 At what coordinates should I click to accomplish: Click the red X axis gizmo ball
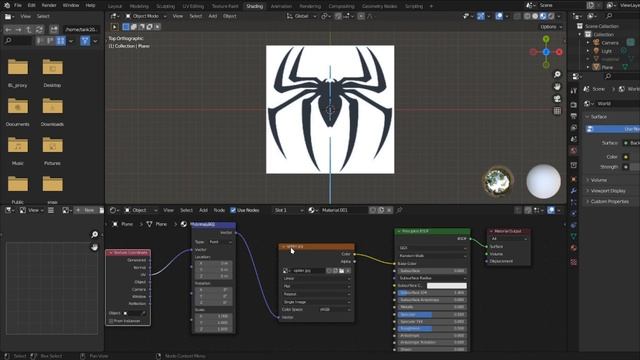coord(559,52)
